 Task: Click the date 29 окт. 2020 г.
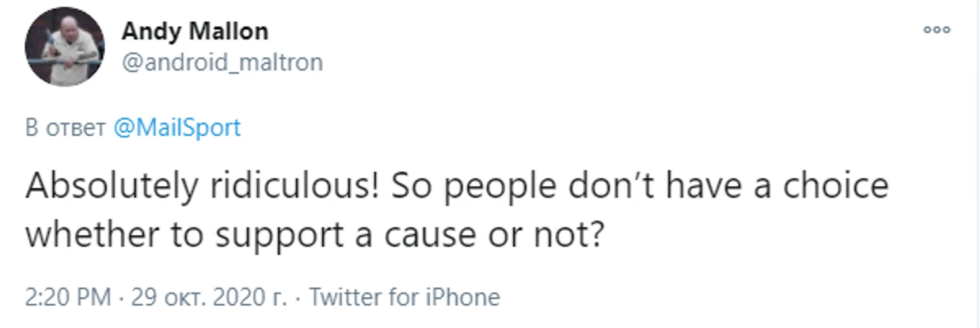pos(209,296)
